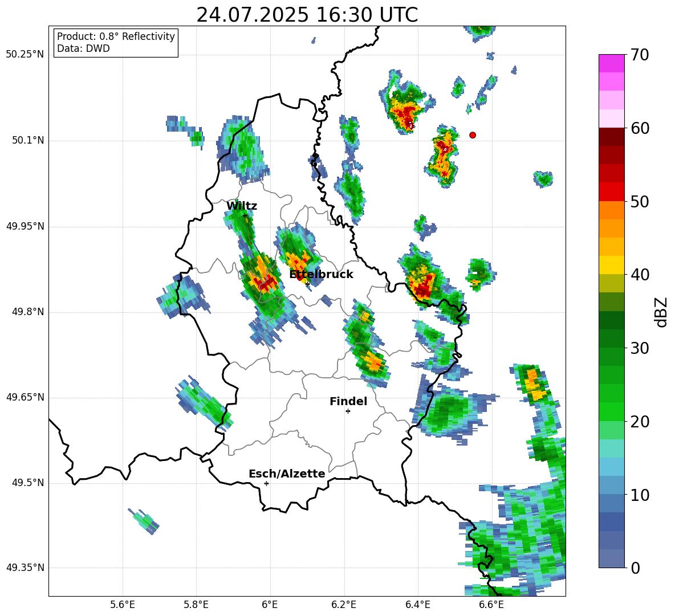Click the magenta top swatch of the colorbar

[611, 64]
